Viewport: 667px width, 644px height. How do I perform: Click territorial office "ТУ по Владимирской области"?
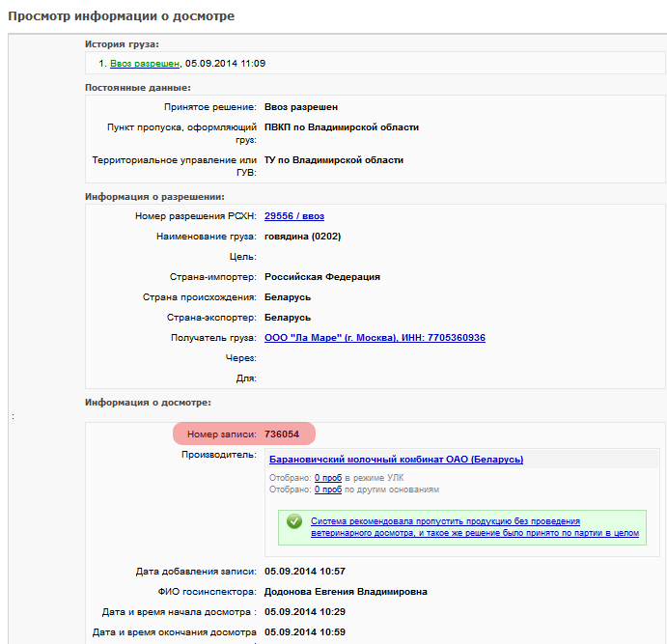coord(333,160)
